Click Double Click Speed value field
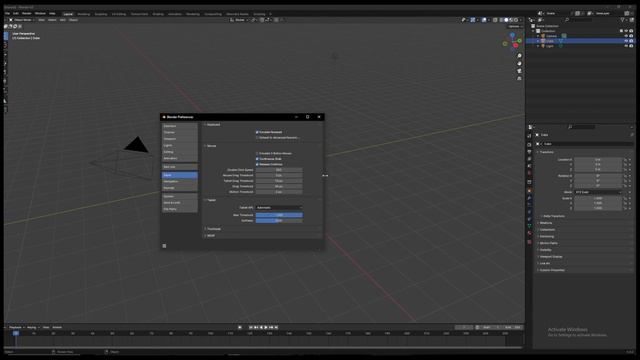 (x=279, y=170)
